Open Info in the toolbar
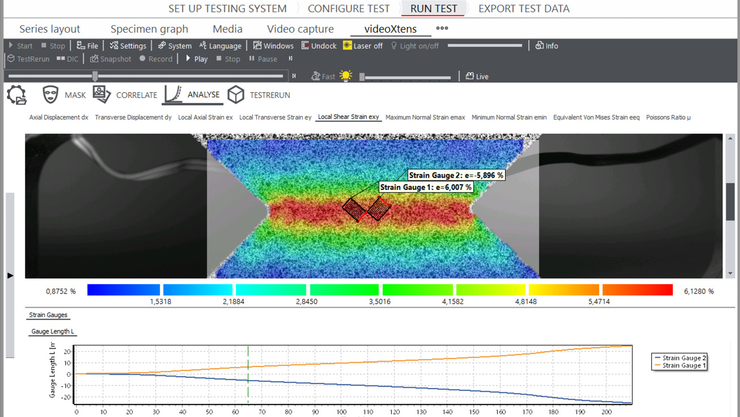 [x=547, y=46]
